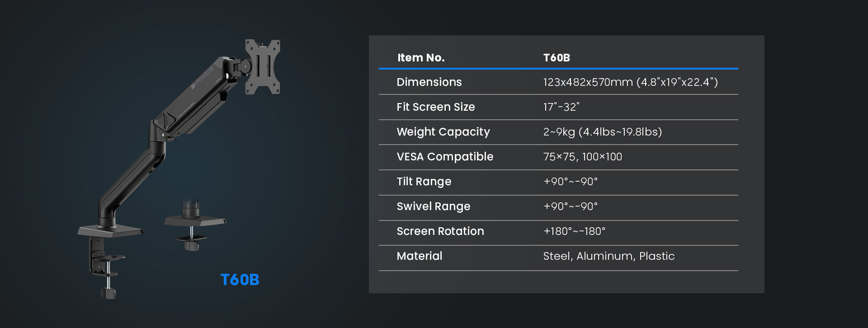
Task: Select the Swivel Range +90°~-90° value
Action: 570,206
